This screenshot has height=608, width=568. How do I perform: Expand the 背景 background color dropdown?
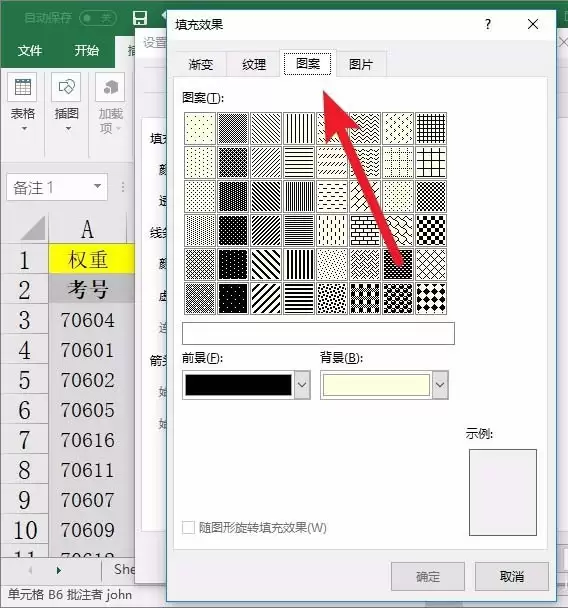click(x=440, y=385)
